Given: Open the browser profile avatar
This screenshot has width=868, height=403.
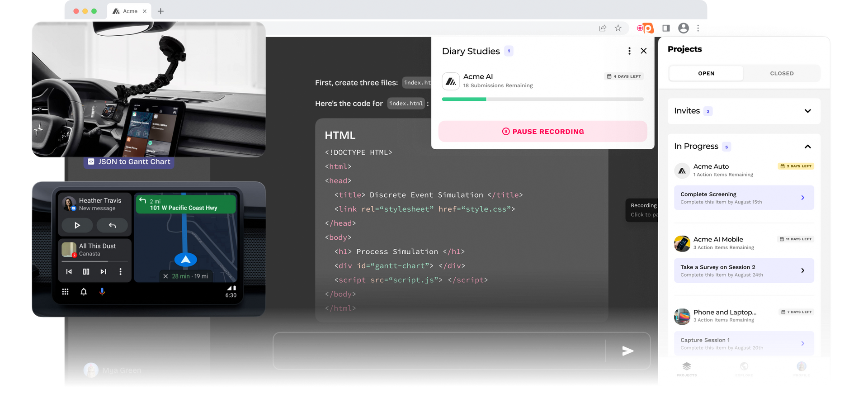Looking at the screenshot, I should pos(684,28).
